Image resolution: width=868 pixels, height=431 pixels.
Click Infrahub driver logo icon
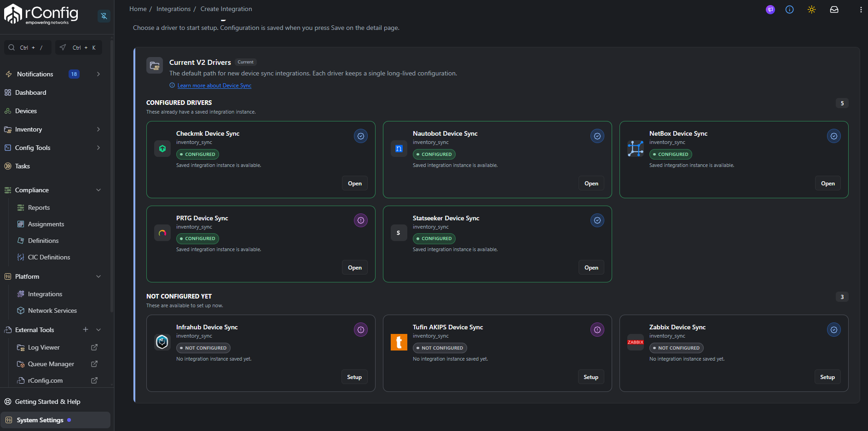coord(162,342)
